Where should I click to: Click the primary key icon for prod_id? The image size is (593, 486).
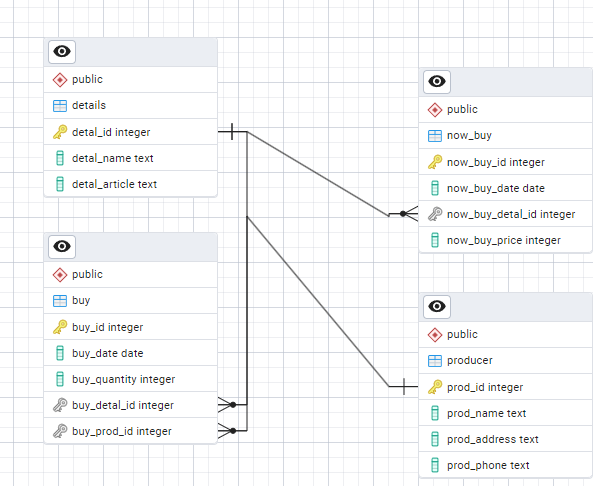pyautogui.click(x=435, y=387)
